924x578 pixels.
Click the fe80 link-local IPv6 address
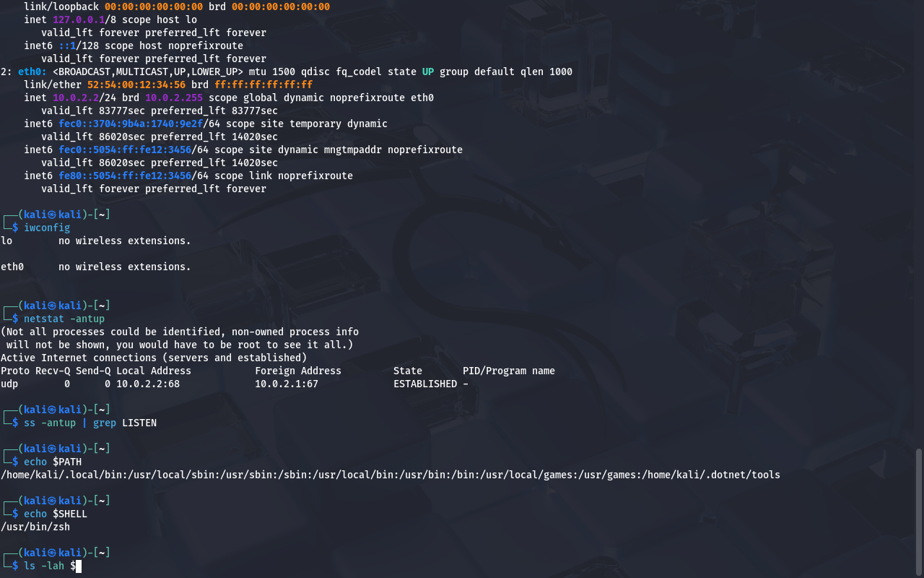[125, 176]
